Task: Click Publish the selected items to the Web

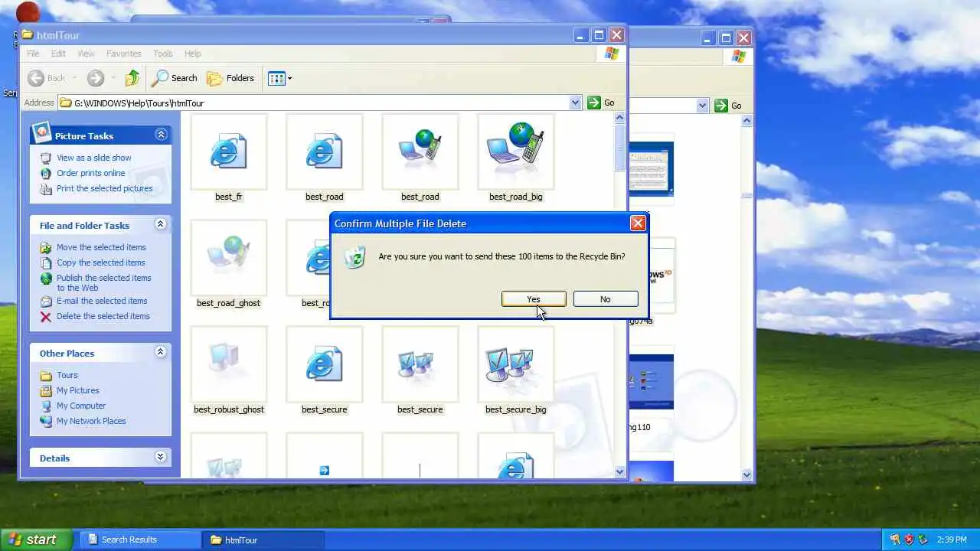Action: tap(103, 282)
